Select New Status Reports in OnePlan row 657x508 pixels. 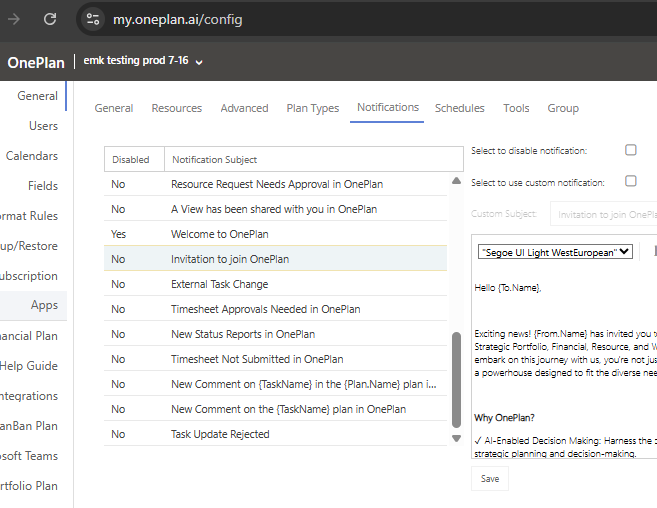[275, 334]
